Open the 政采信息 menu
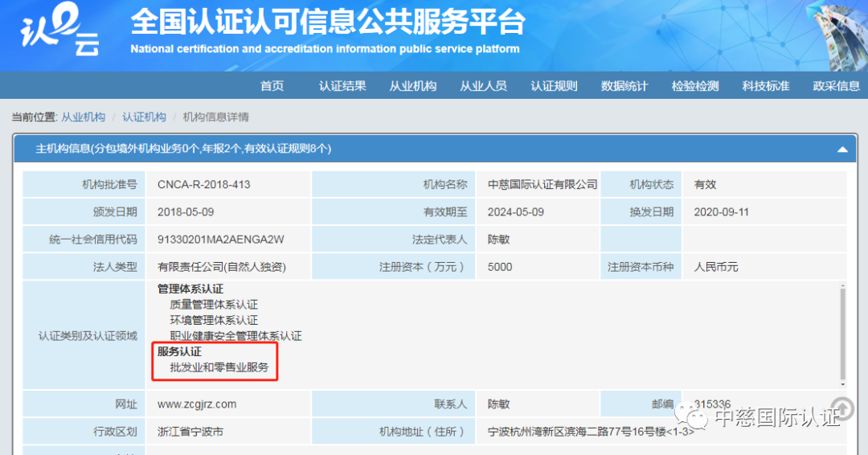 click(x=836, y=86)
